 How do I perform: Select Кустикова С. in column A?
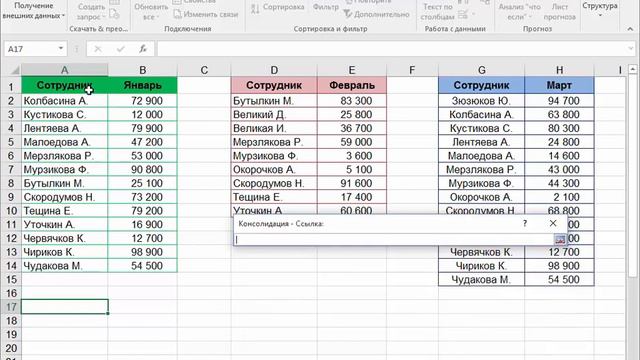(x=64, y=115)
